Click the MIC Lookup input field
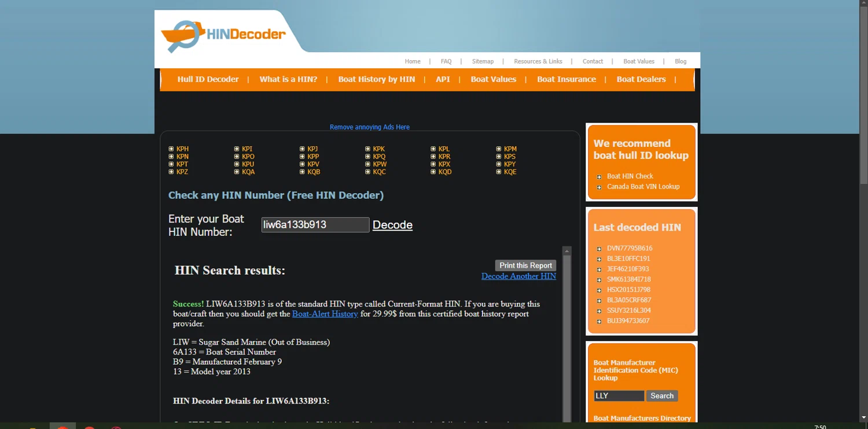868x429 pixels. click(x=619, y=396)
